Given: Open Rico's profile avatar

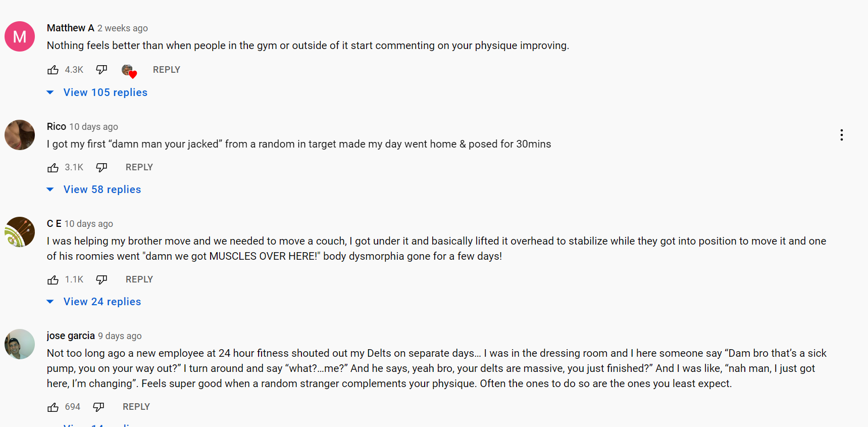Looking at the screenshot, I should (x=20, y=135).
